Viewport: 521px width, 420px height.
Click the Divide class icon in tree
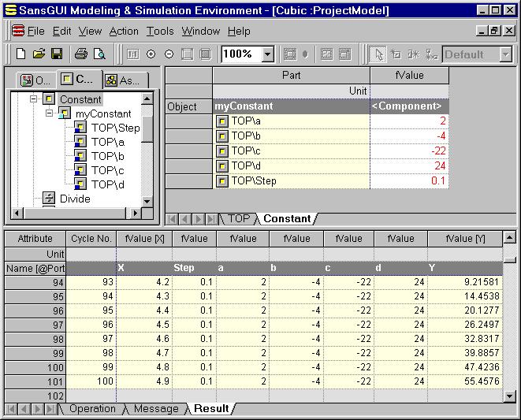pos(49,199)
